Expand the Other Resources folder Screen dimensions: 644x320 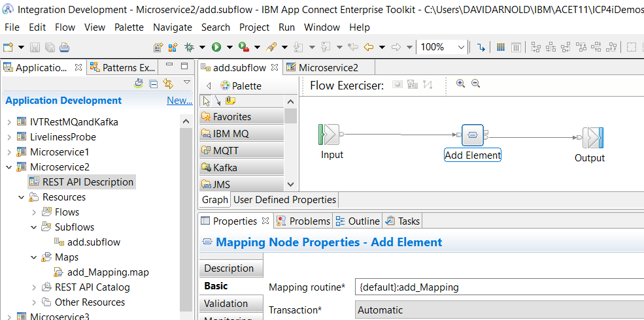pos(34,303)
